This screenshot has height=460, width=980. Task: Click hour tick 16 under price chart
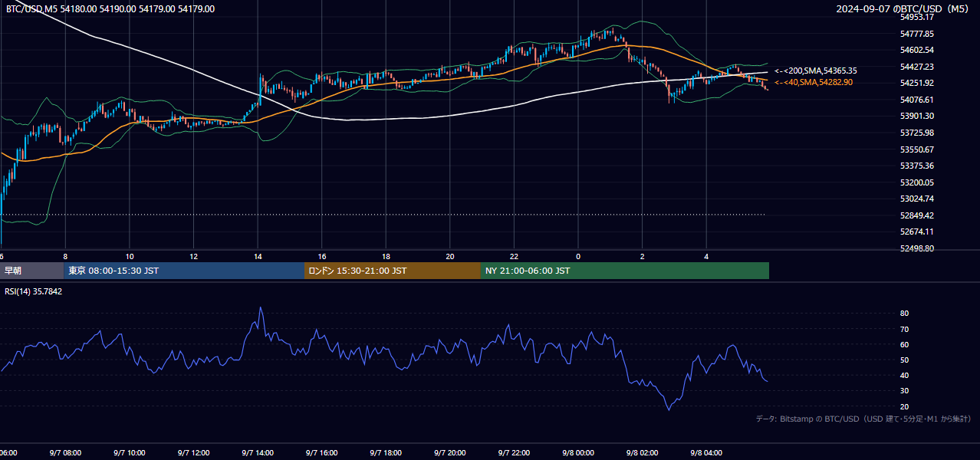(322, 256)
